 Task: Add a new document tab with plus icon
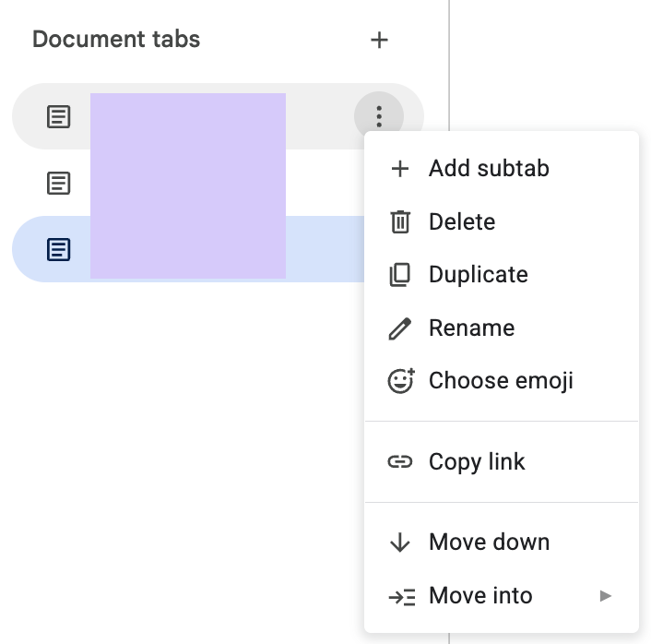(x=379, y=41)
